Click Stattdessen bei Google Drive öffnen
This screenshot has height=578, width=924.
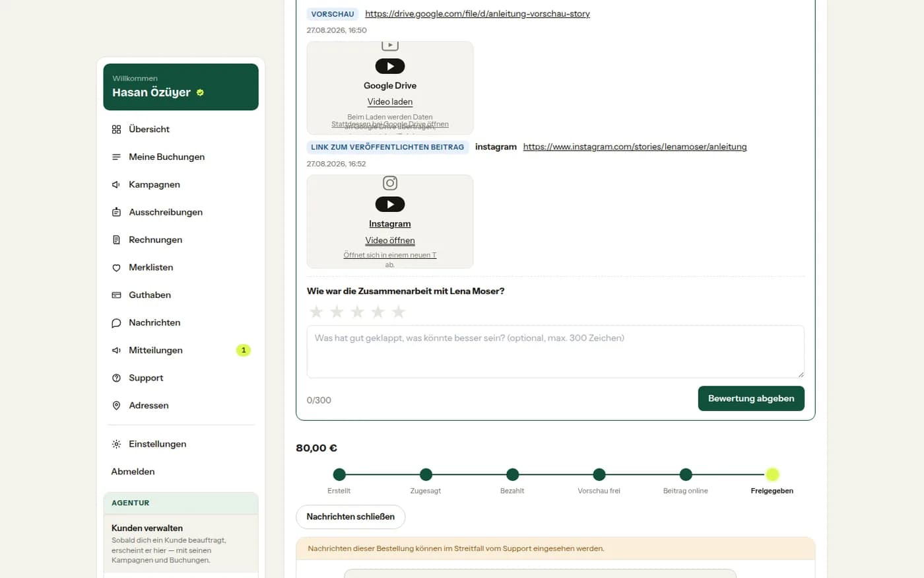click(390, 124)
